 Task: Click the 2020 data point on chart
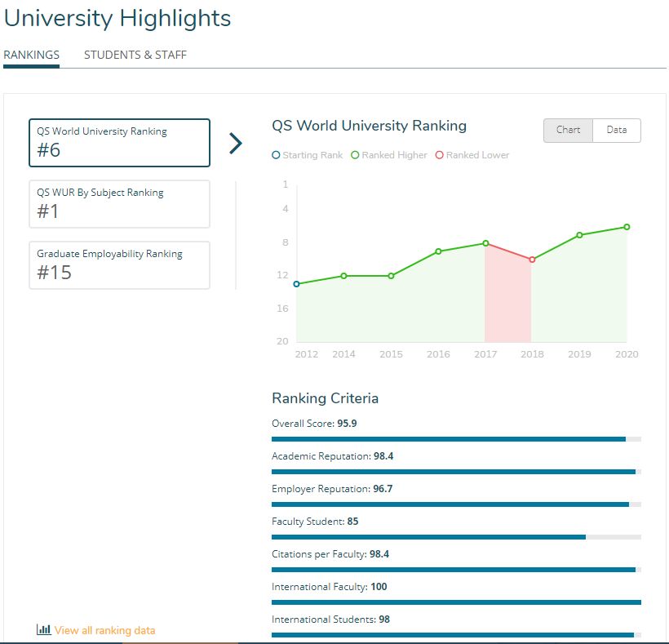click(x=627, y=227)
